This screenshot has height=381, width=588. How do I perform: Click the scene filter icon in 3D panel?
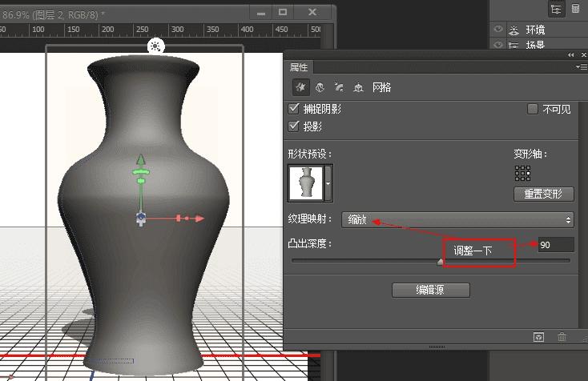click(556, 8)
